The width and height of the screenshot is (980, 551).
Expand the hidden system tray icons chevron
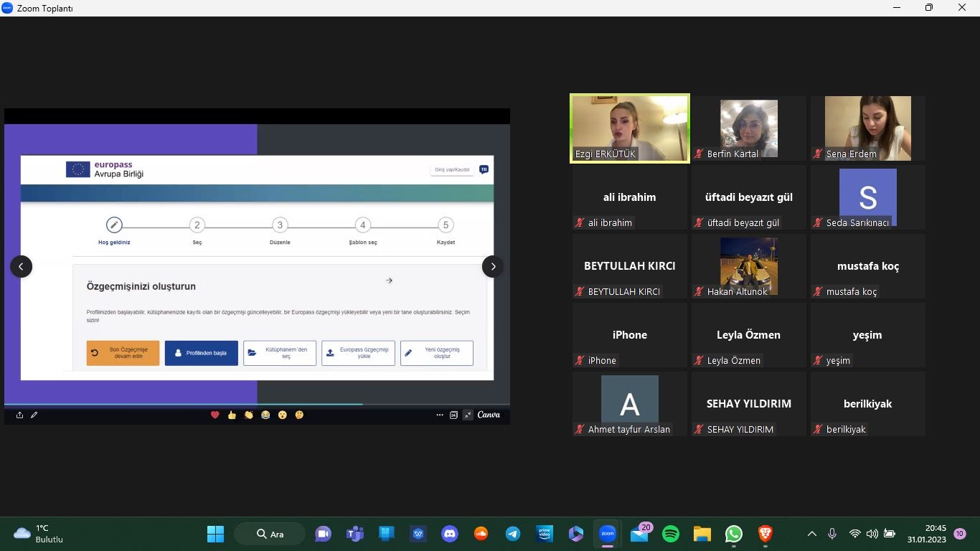812,534
